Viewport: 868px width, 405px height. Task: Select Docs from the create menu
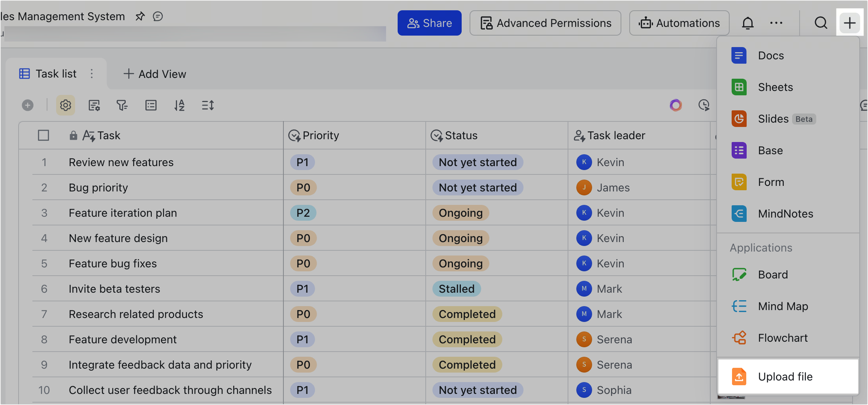770,55
